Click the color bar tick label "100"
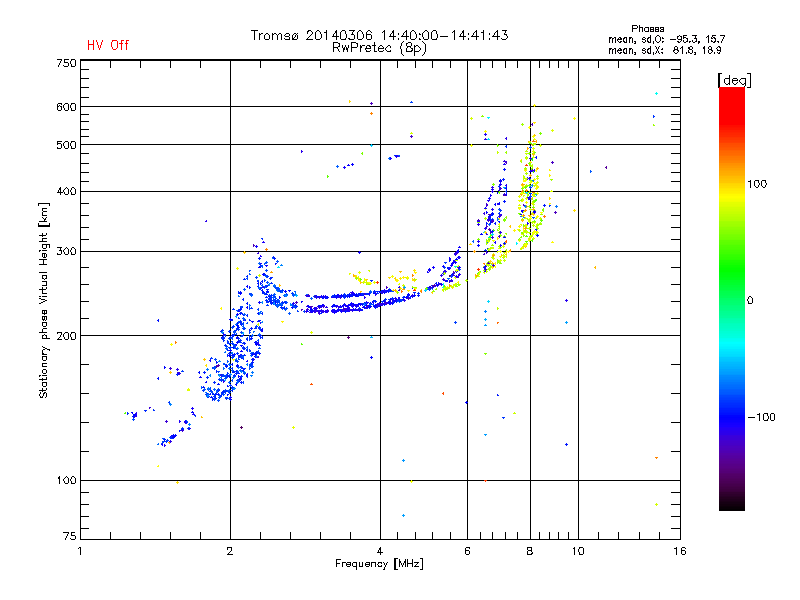 click(x=757, y=184)
